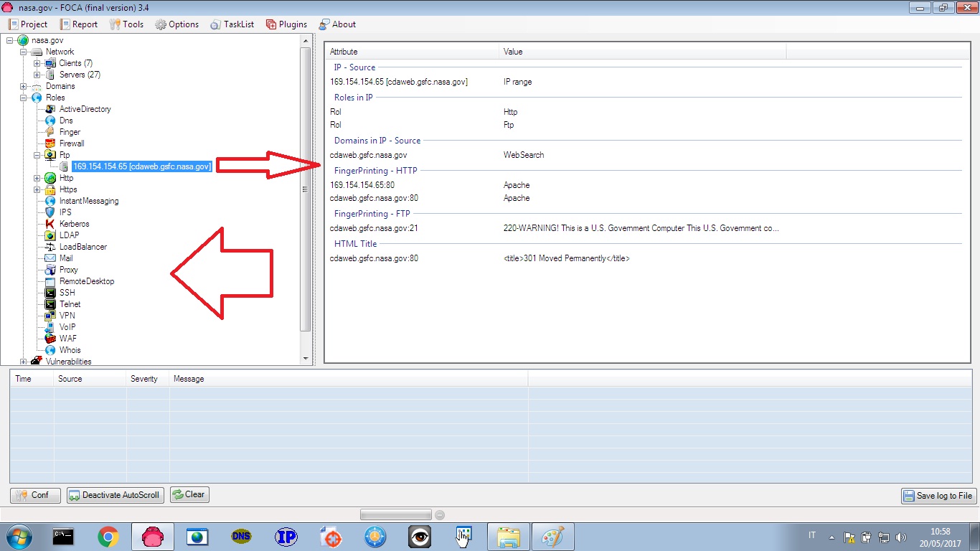The height and width of the screenshot is (551, 980).
Task: Click the LoadBalancer scales icon
Action: click(50, 247)
